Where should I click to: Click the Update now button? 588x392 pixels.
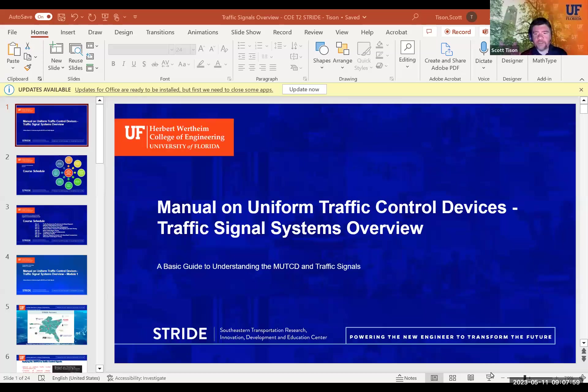(304, 89)
